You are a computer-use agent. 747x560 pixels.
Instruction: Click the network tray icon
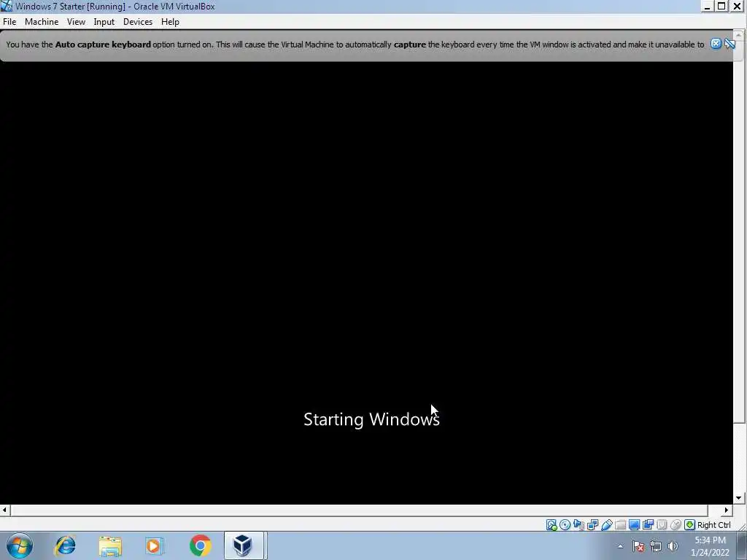pyautogui.click(x=656, y=546)
